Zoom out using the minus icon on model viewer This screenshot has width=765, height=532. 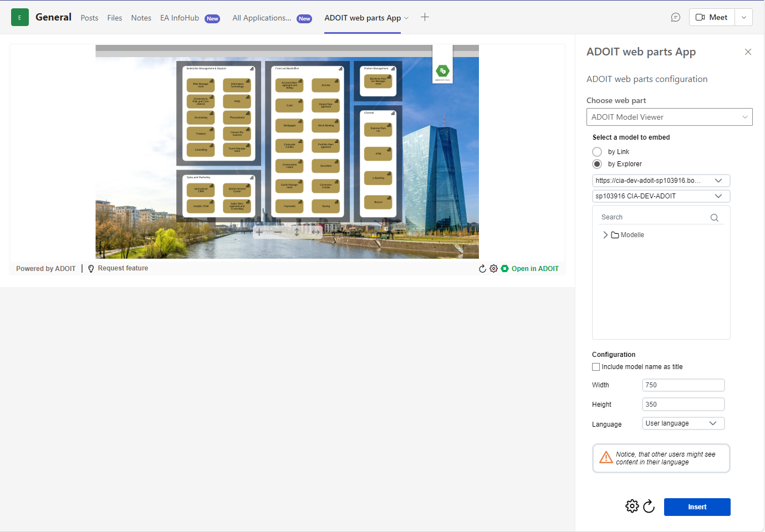(x=278, y=232)
